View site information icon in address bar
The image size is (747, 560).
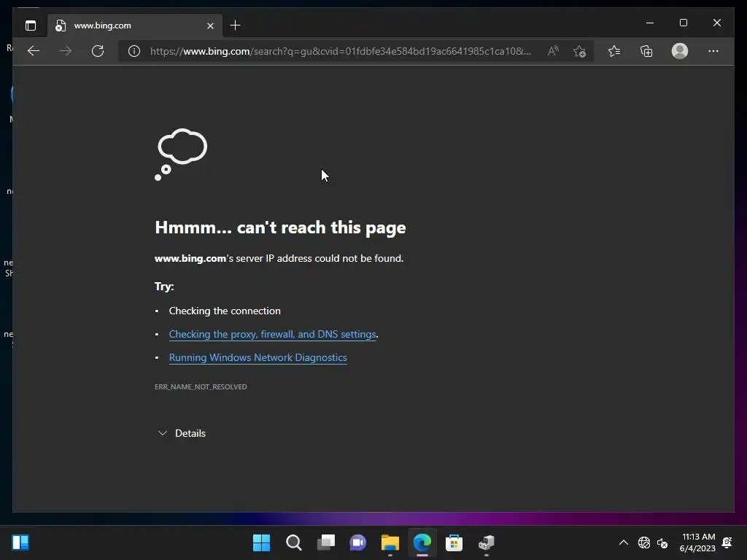click(x=134, y=51)
